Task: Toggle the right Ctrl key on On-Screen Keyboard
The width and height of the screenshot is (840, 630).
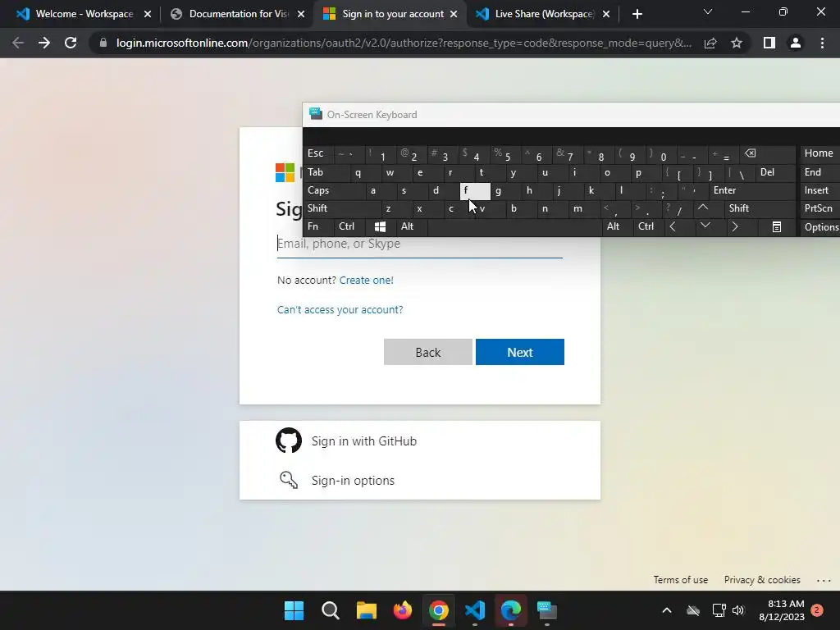Action: (648, 226)
